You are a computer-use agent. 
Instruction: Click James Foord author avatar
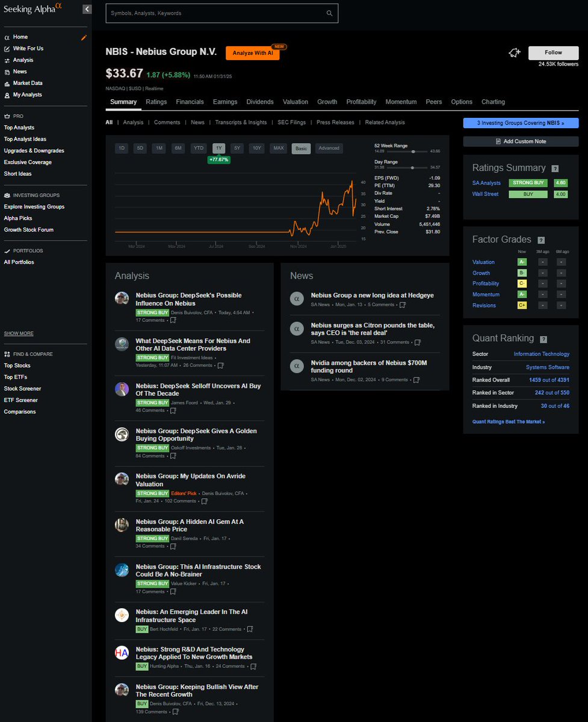(122, 389)
